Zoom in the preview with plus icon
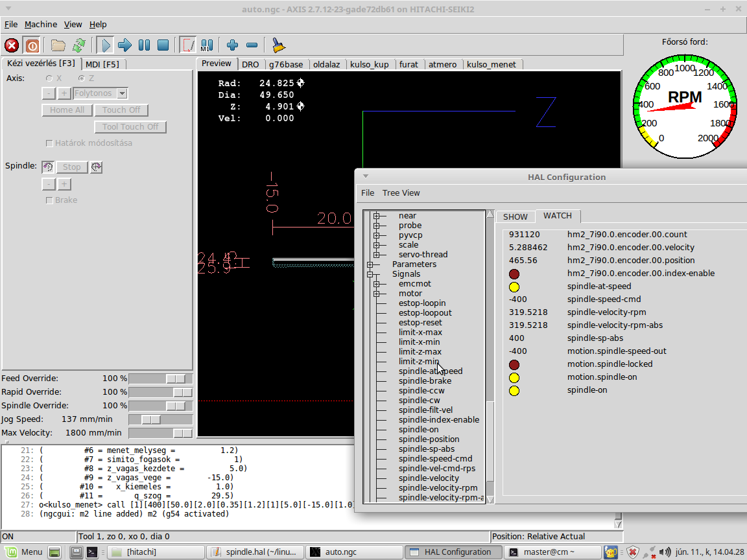The height and width of the screenshot is (560, 747). pos(233,45)
